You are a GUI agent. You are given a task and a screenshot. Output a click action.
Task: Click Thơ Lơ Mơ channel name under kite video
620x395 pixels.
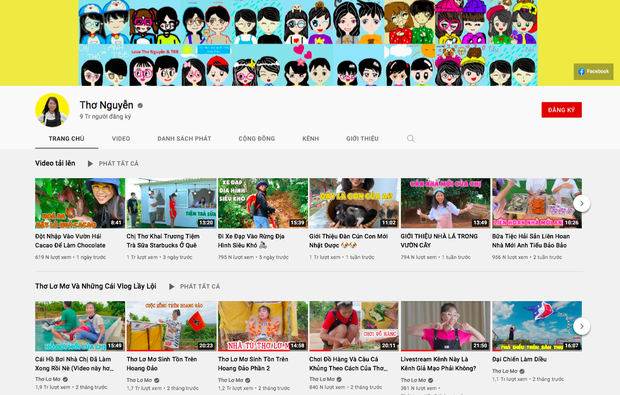pyautogui.click(x=505, y=371)
